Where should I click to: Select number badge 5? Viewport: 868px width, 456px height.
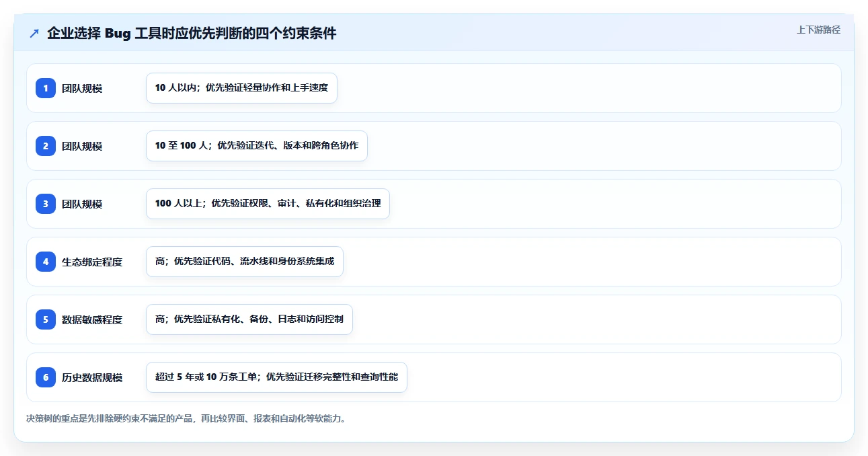[46, 319]
